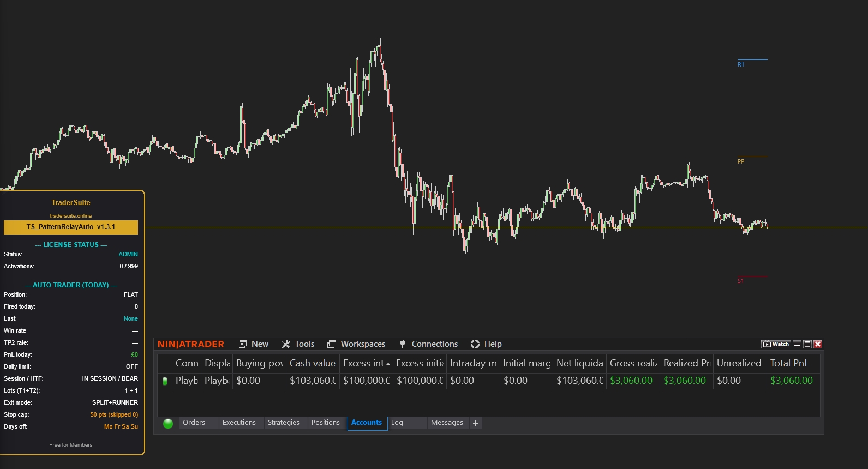Viewport: 868px width, 469px height.
Task: Click the $0.00 Initial margin cell
Action: (x=526, y=381)
